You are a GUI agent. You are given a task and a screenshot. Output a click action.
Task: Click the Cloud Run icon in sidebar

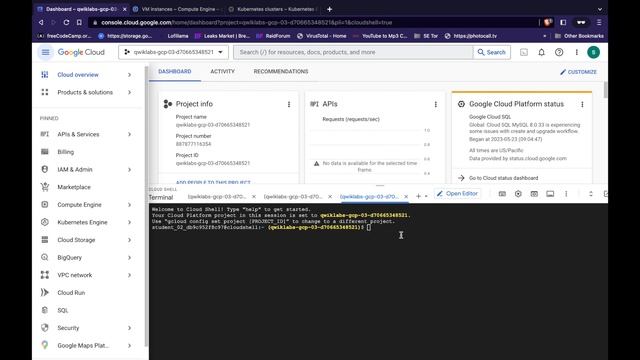[45, 293]
